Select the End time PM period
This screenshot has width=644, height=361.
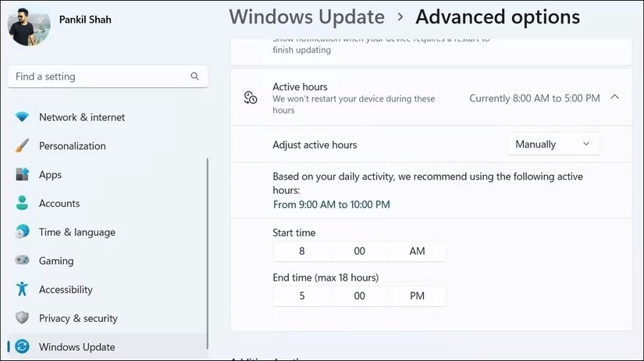[417, 296]
